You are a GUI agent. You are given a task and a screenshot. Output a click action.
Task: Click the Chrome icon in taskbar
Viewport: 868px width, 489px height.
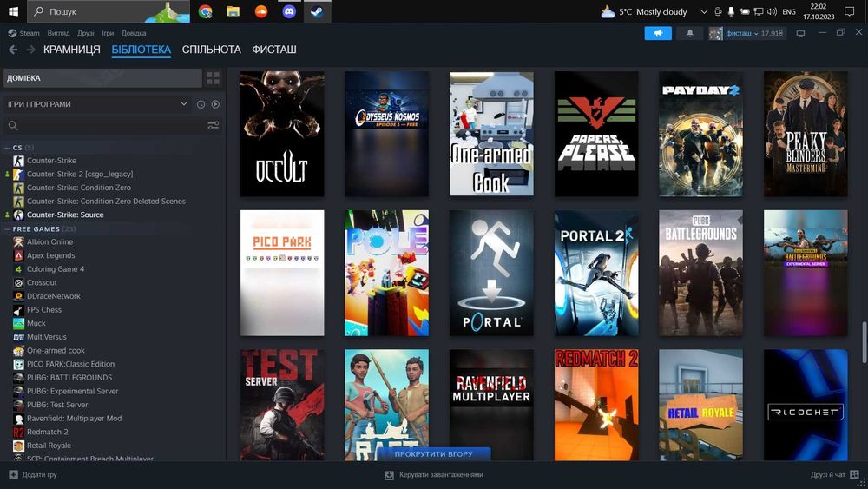[x=206, y=11]
